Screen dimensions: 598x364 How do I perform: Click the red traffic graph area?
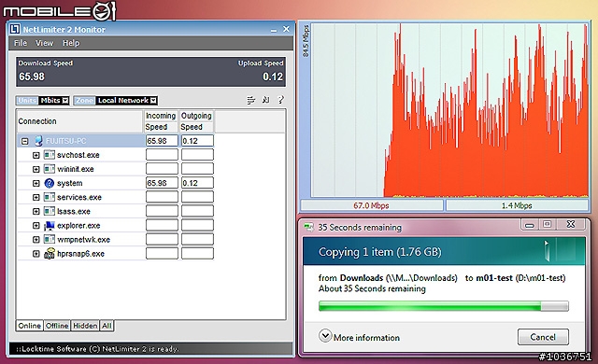point(449,110)
